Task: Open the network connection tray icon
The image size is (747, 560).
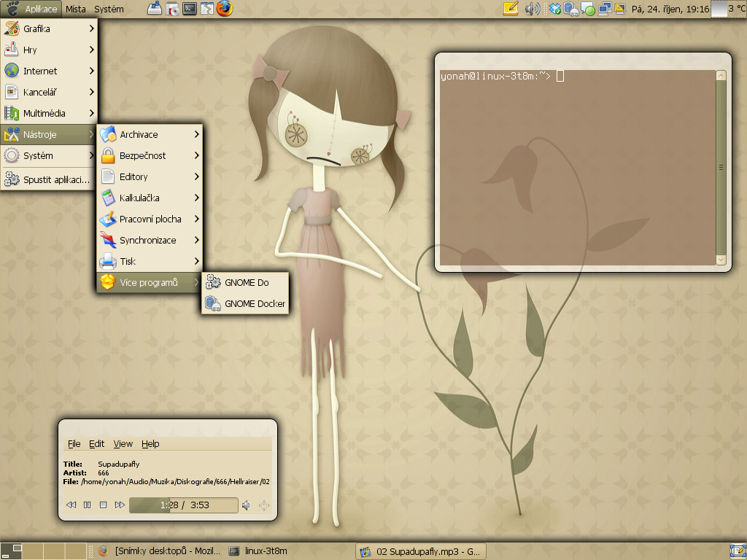Action: pos(605,9)
